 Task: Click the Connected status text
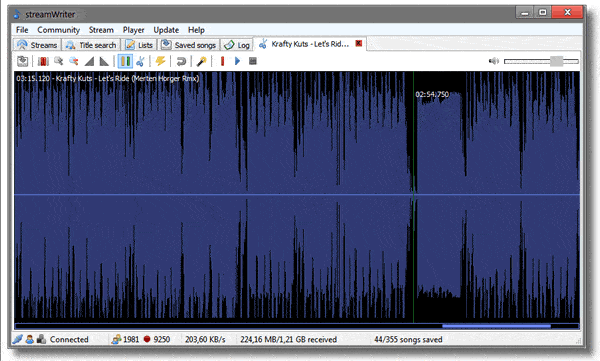[x=69, y=339]
